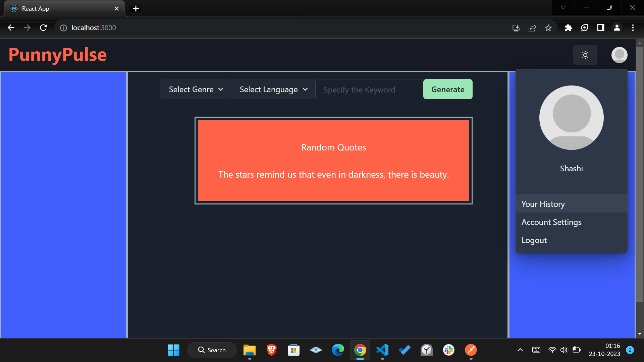This screenshot has width=644, height=362.
Task: Click the page vertical scrollbar thumb
Action: (x=640, y=174)
